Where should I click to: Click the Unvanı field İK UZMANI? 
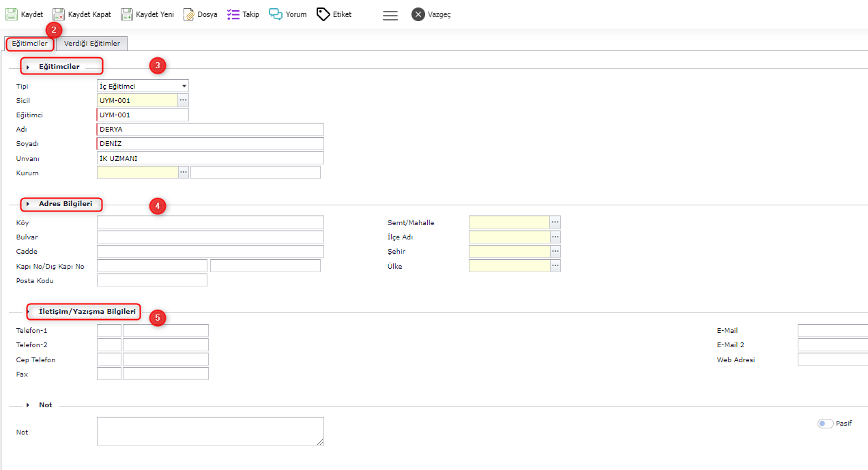pyautogui.click(x=210, y=158)
